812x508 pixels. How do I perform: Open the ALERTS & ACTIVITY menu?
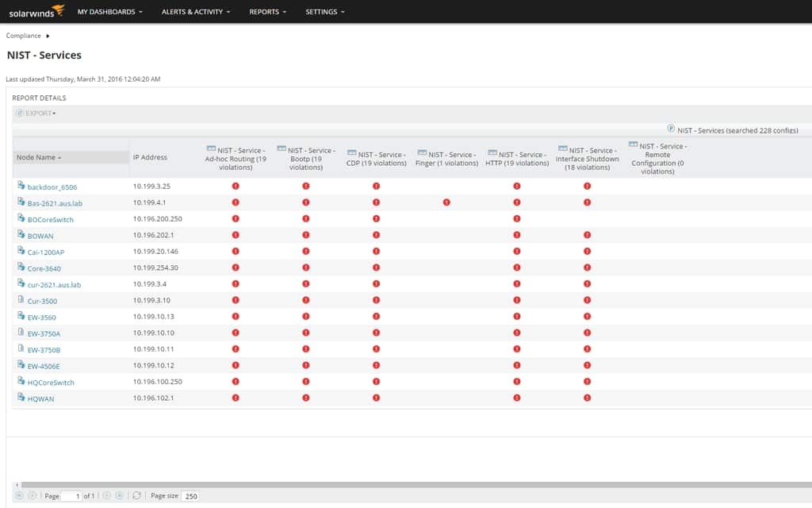pos(192,12)
